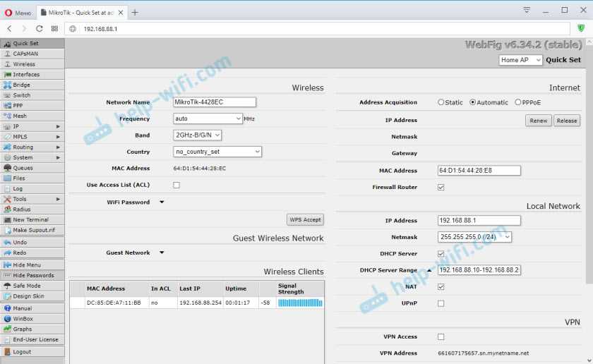The width and height of the screenshot is (593, 364).
Task: Enable the VPN Access checkbox
Action: pos(441,337)
